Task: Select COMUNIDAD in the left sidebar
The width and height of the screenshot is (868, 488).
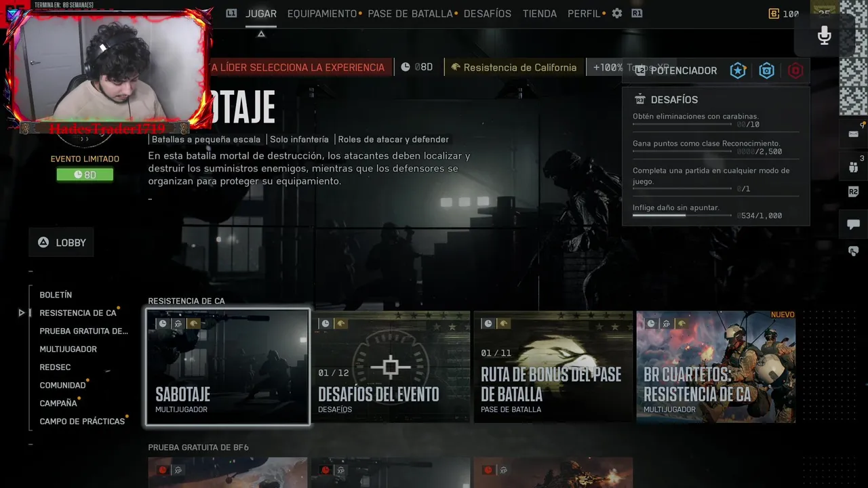Action: 62,385
